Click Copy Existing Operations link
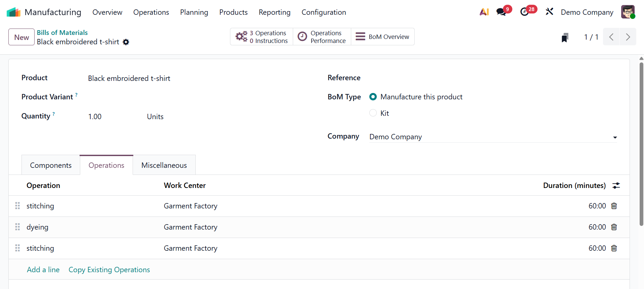644x289 pixels. click(x=109, y=270)
